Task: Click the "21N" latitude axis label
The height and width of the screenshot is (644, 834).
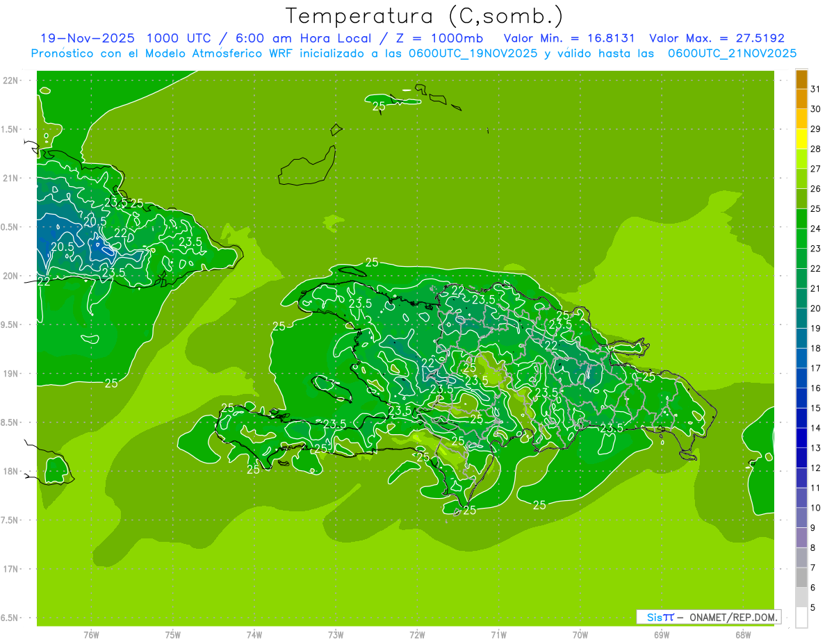Action: [x=12, y=178]
